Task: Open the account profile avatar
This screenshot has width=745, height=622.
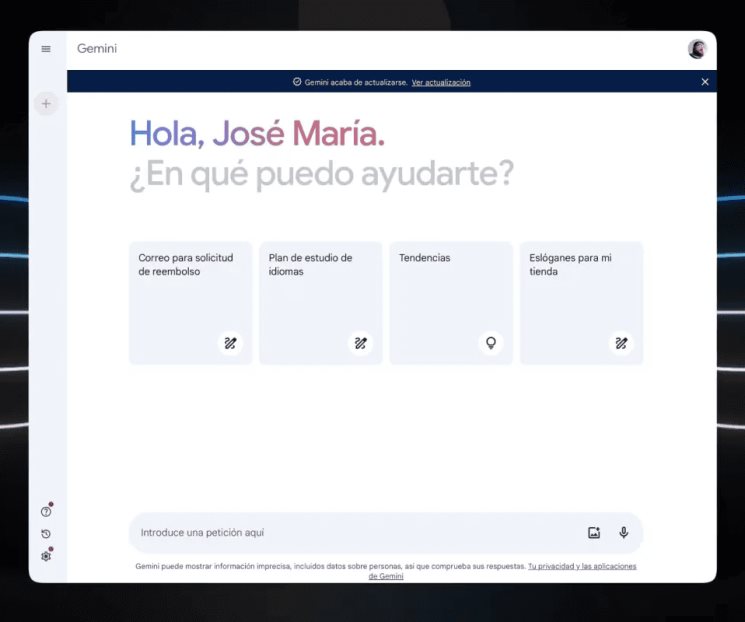Action: pos(697,49)
